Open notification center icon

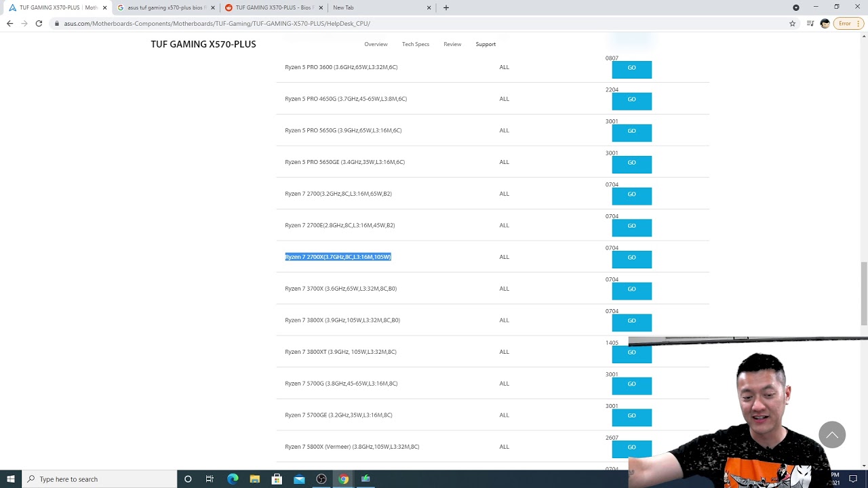tap(853, 479)
